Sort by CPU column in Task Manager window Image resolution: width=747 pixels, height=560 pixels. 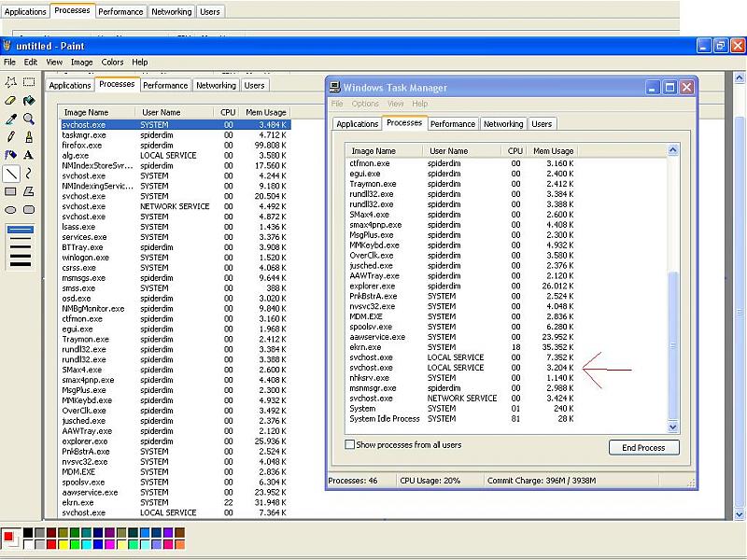[x=514, y=151]
